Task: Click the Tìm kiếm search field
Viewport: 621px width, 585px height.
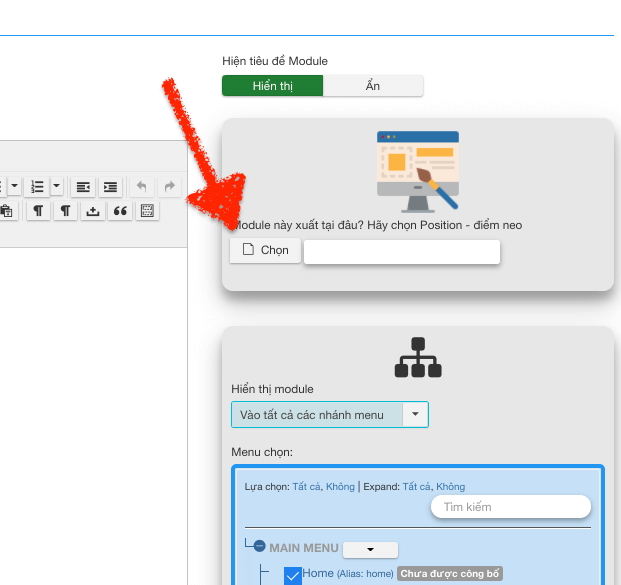Action: 511,507
